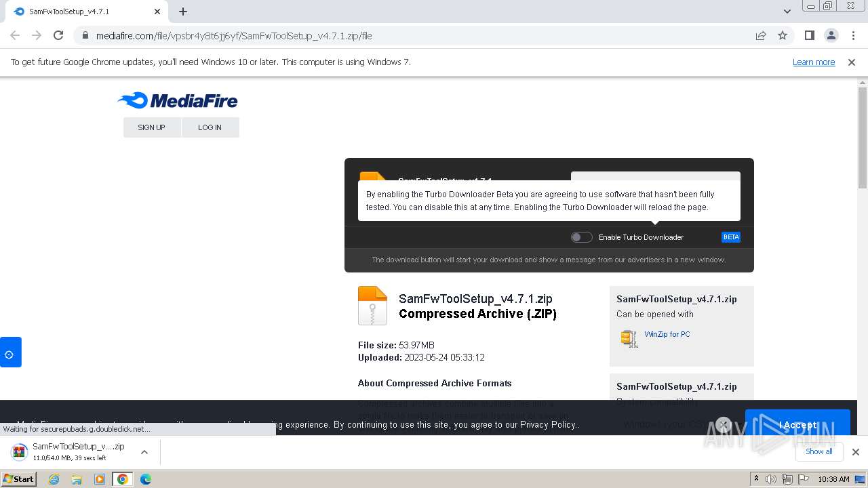Close the SamFwToolSetup_v4.7.1 tab
The image size is (868, 488).
157,12
